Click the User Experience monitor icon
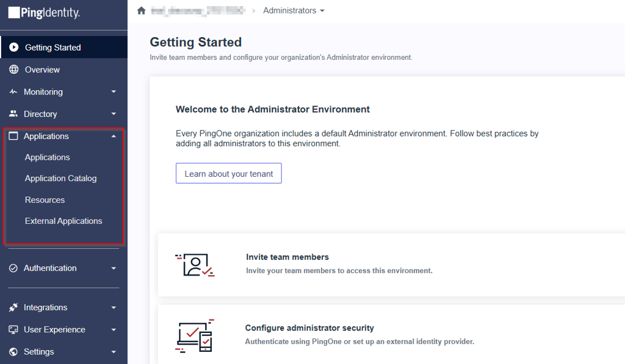 coord(13,330)
